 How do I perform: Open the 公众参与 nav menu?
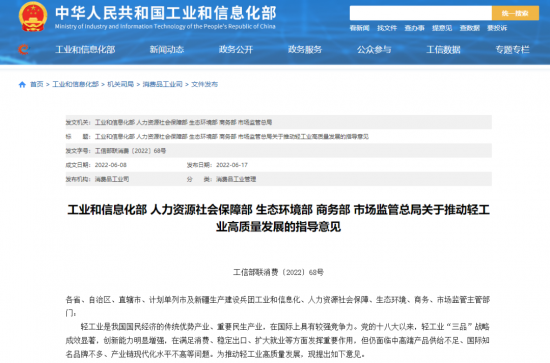point(374,49)
